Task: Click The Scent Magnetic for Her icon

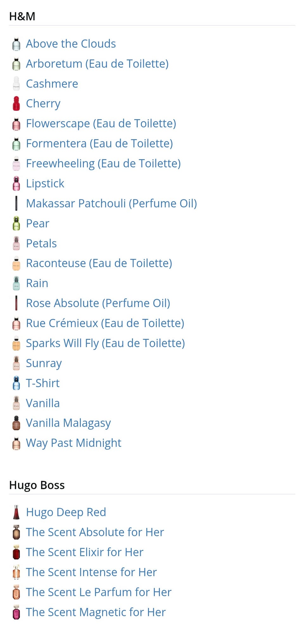Action: (x=16, y=612)
